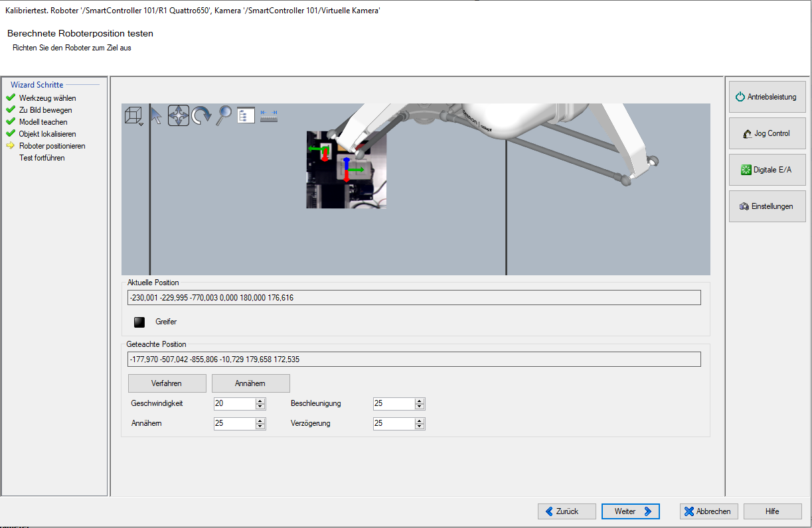
Task: Toggle the Greifer gripper signal indicator
Action: click(139, 322)
